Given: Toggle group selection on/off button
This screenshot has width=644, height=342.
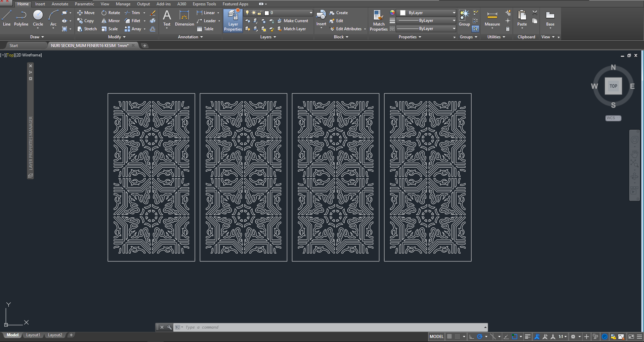Looking at the screenshot, I should (475, 29).
